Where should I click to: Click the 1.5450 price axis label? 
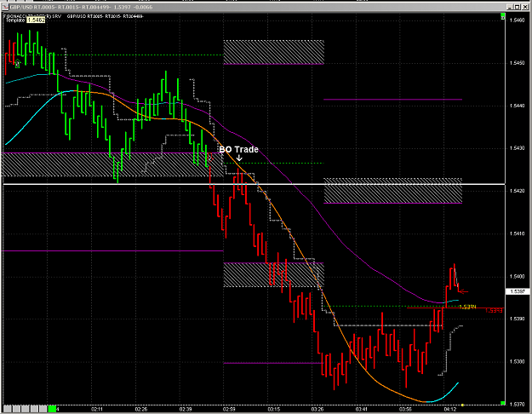click(517, 63)
